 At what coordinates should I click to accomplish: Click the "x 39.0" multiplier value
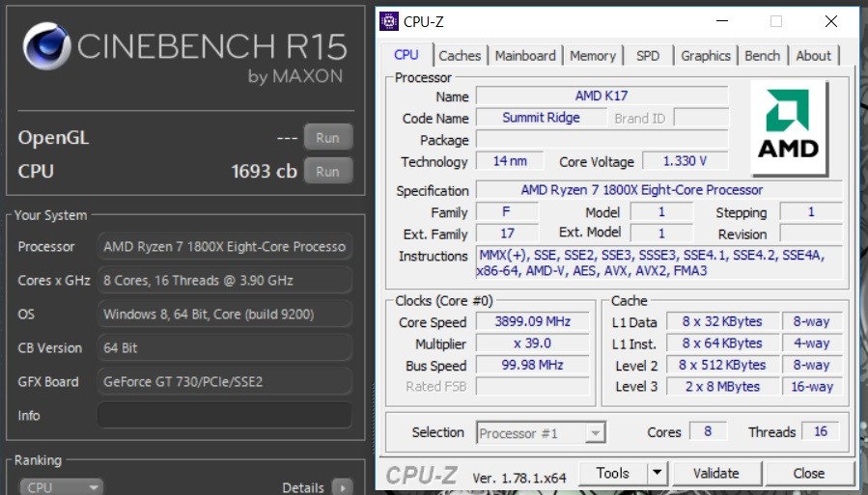coord(533,343)
